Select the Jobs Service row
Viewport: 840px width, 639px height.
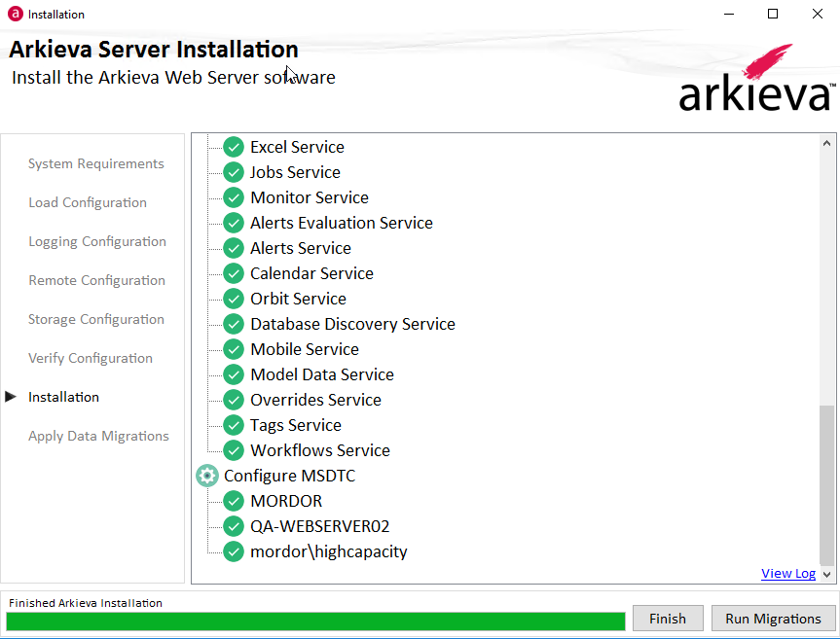(295, 172)
